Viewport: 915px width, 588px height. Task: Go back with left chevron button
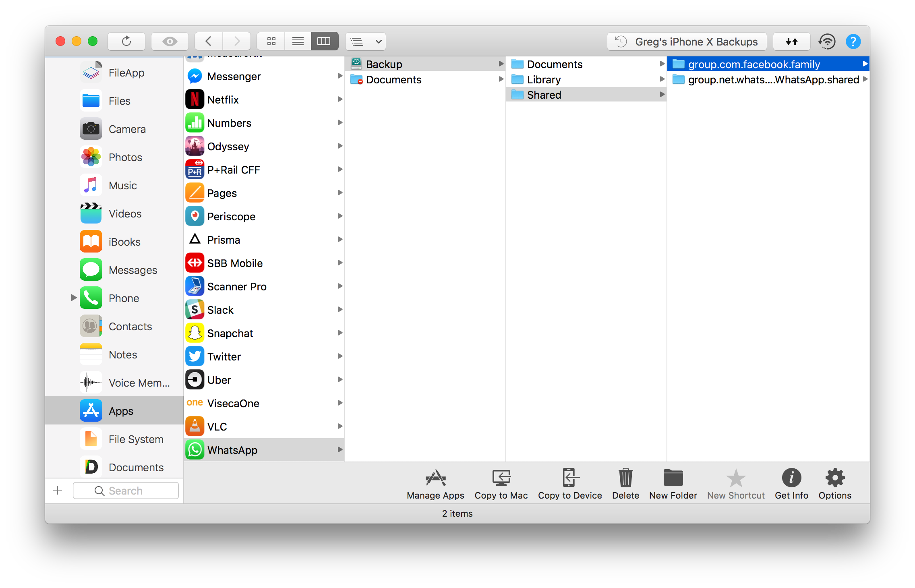209,41
